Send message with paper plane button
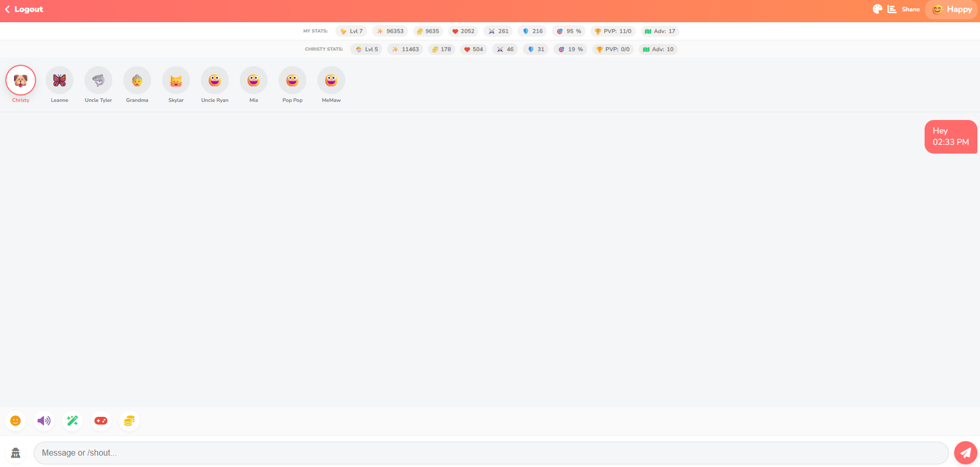Screen dimensions: 980x467 click(x=966, y=453)
